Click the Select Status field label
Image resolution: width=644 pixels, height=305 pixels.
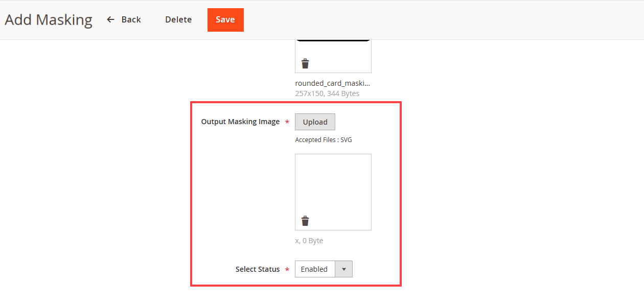click(258, 269)
